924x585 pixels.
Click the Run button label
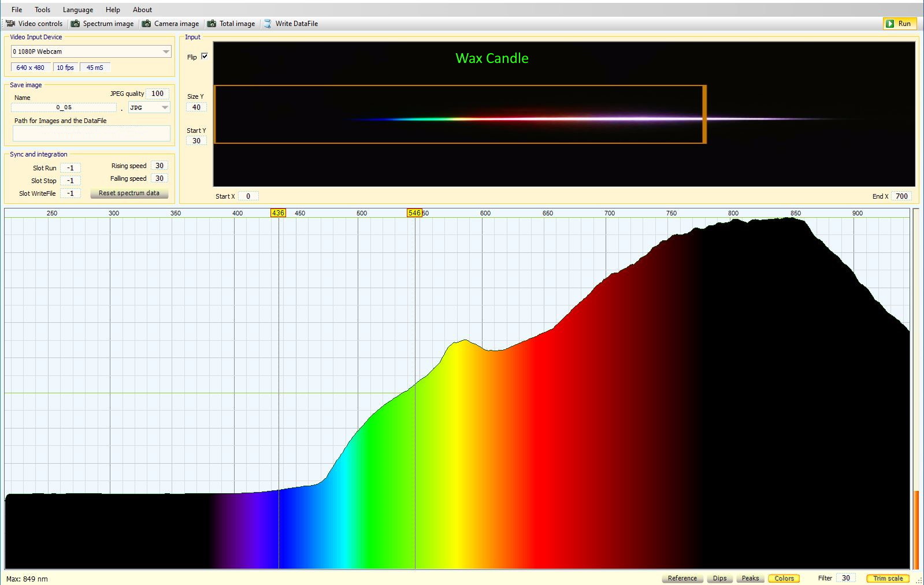(x=904, y=24)
